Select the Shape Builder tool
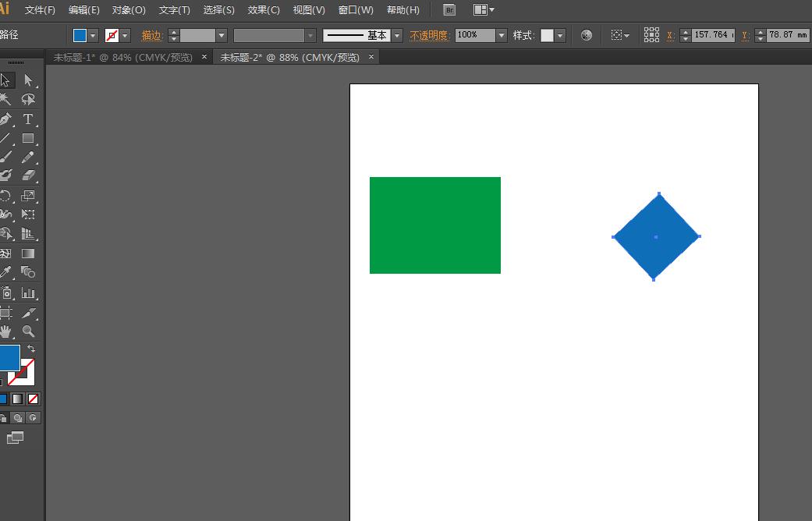Viewport: 812px width, 521px height. (5, 233)
